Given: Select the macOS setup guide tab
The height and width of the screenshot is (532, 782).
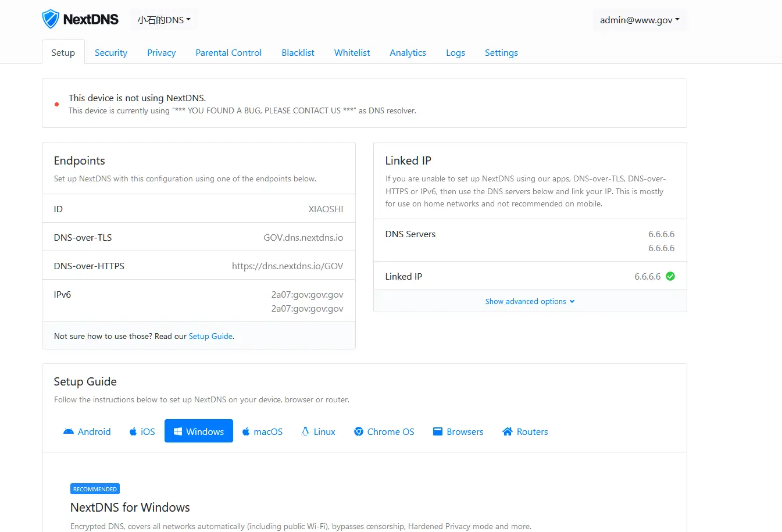Looking at the screenshot, I should click(x=262, y=431).
